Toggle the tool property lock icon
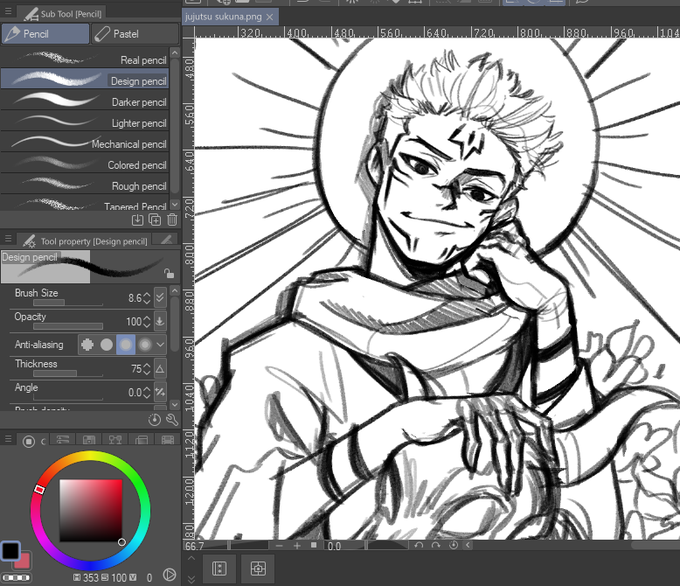The height and width of the screenshot is (586, 680). coord(169,273)
